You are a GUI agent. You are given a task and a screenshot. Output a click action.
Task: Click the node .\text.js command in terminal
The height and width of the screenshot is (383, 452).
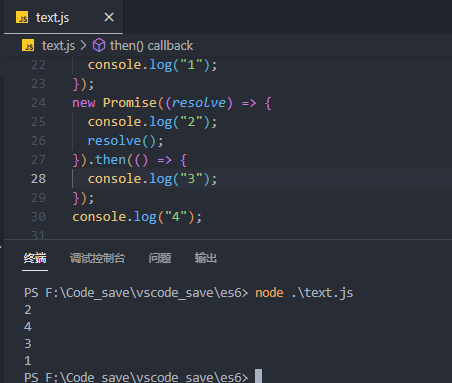[304, 293]
